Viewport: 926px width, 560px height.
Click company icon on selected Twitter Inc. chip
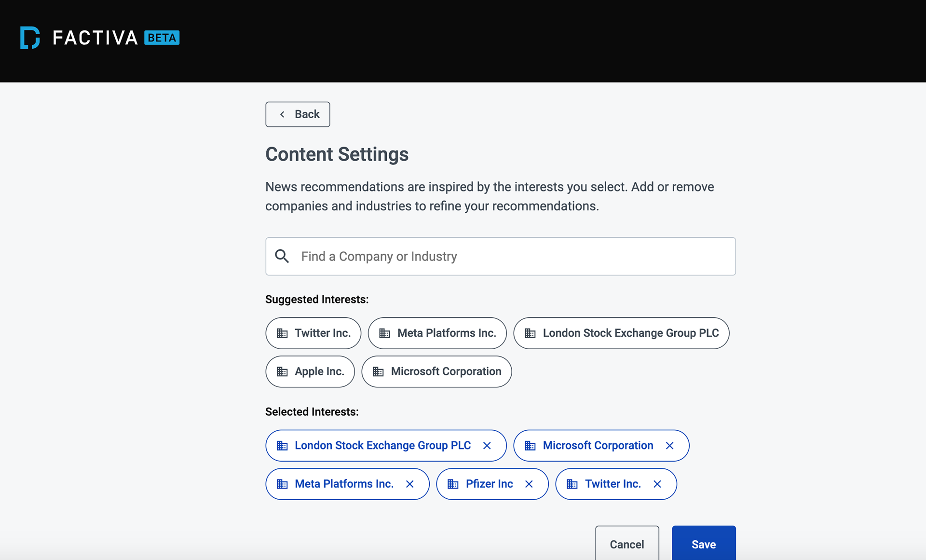tap(572, 484)
